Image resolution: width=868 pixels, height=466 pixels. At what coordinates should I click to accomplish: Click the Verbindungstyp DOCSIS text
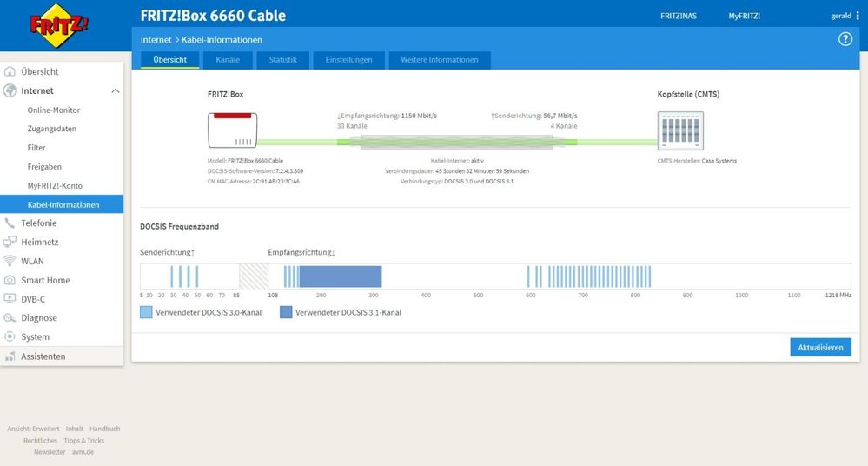(x=457, y=181)
